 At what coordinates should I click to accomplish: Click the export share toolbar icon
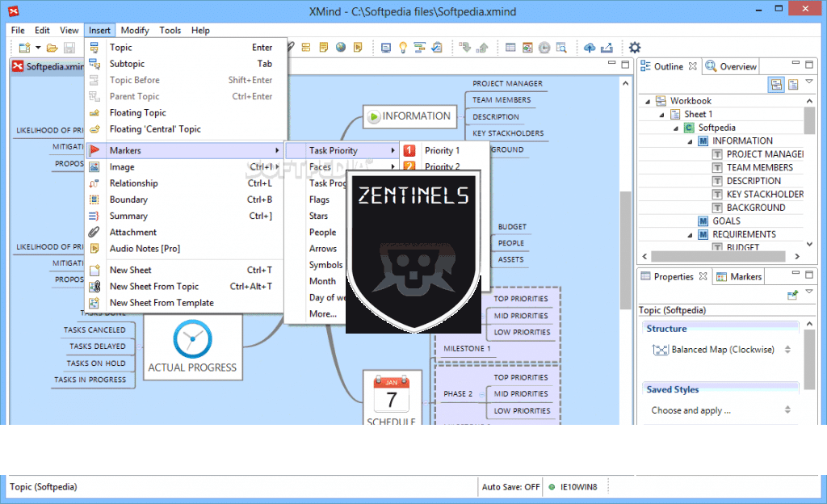607,48
